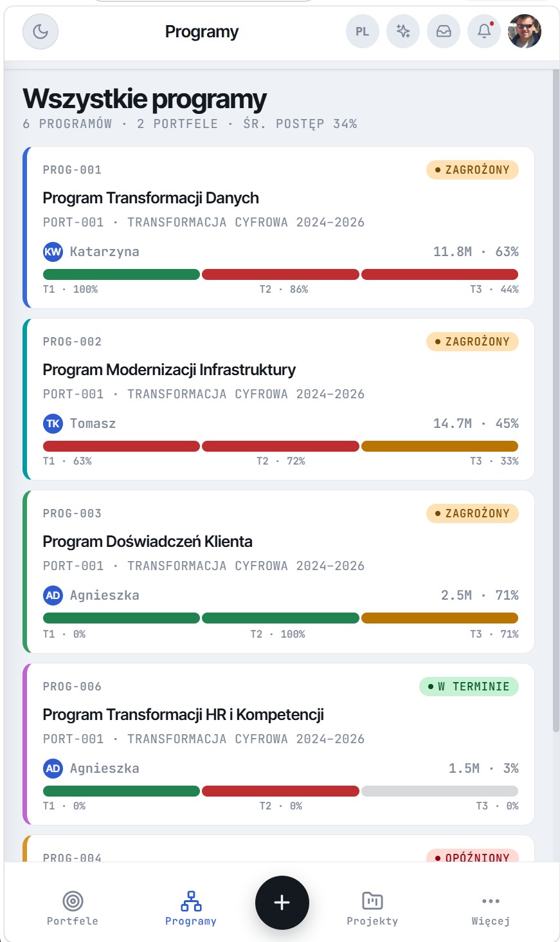
Task: Go to the Portfele tab
Action: click(x=73, y=908)
